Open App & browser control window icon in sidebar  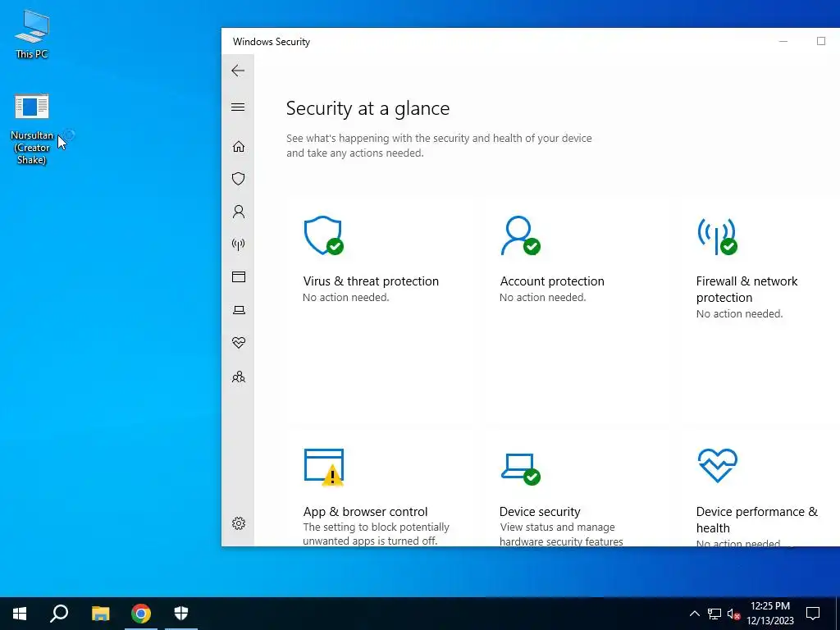239,277
